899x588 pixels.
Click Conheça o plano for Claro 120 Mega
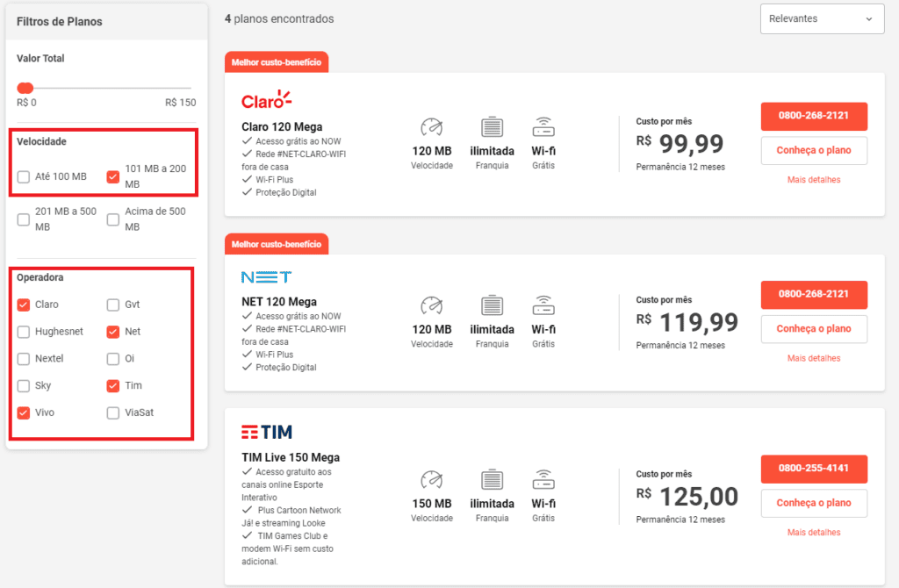(813, 150)
